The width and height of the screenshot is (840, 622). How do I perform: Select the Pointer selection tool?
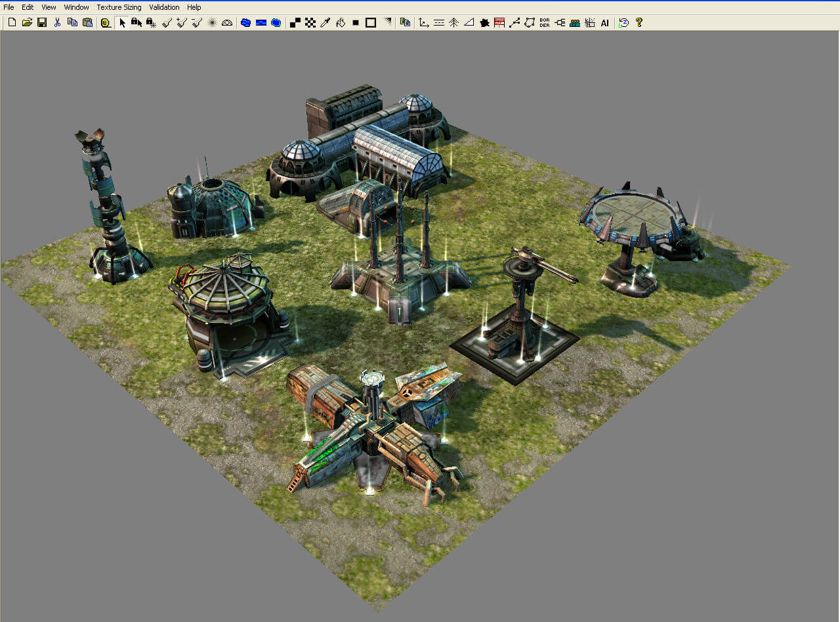click(x=121, y=22)
